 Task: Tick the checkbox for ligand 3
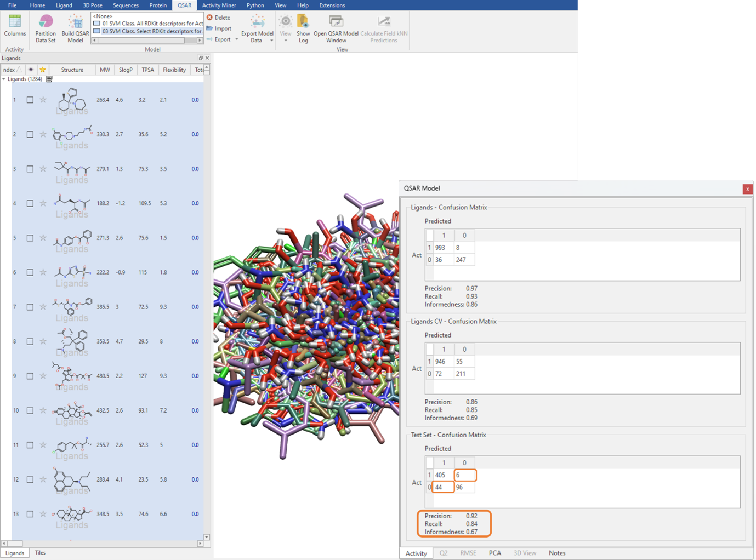pos(30,169)
